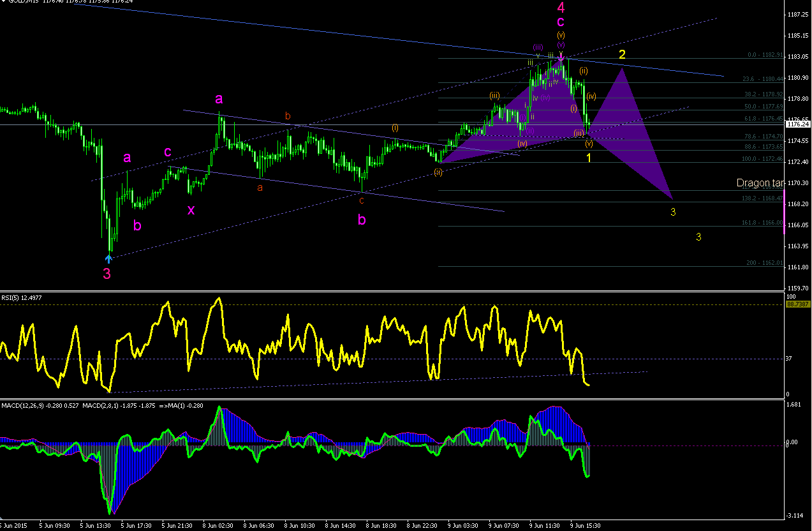This screenshot has height=531, width=812.
Task: Select the pink '3' wave label
Action: 107,274
